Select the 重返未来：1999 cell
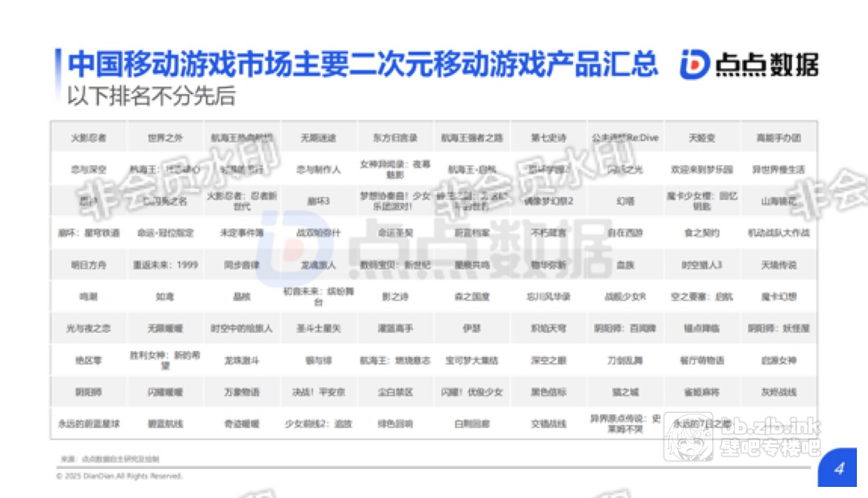This screenshot has height=498, width=868. [x=165, y=265]
